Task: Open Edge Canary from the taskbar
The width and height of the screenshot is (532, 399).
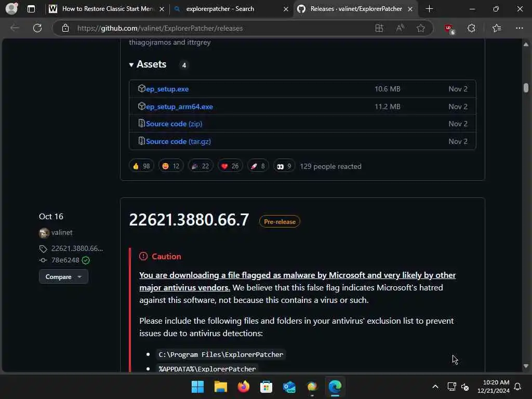Action: point(312,387)
